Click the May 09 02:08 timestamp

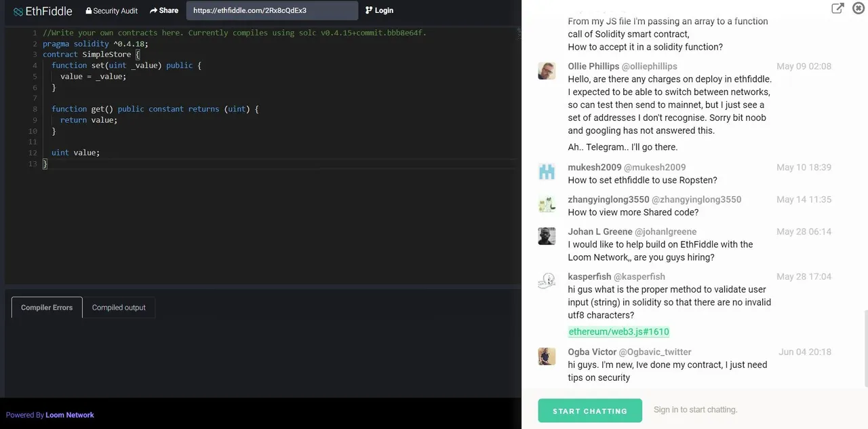click(x=804, y=67)
